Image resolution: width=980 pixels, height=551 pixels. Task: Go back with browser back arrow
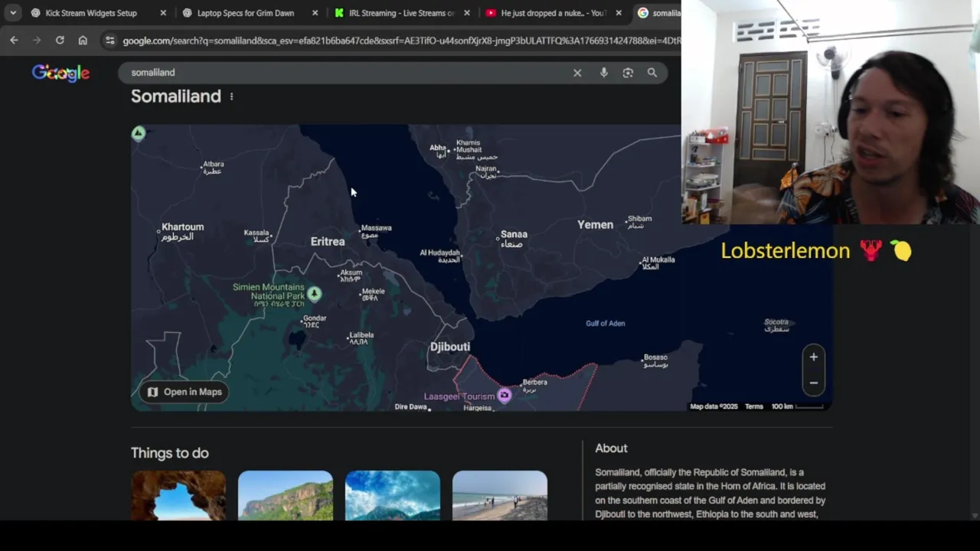pos(14,40)
